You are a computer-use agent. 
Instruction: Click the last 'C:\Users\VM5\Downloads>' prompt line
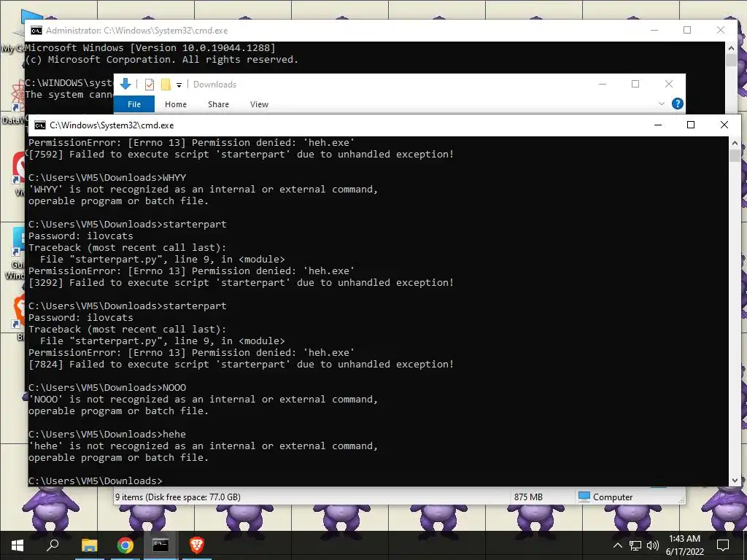pos(96,481)
